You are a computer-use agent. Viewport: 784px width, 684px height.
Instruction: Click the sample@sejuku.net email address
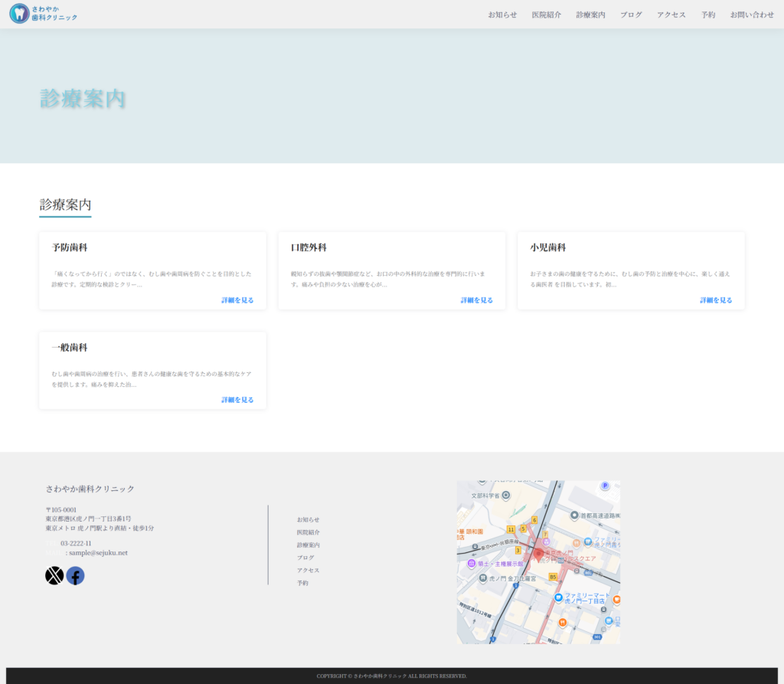tap(98, 552)
